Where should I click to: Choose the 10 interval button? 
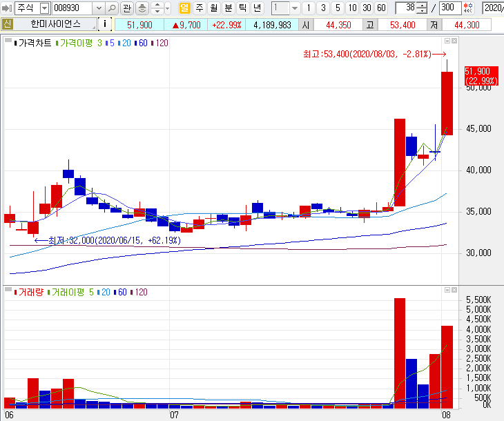tap(352, 8)
